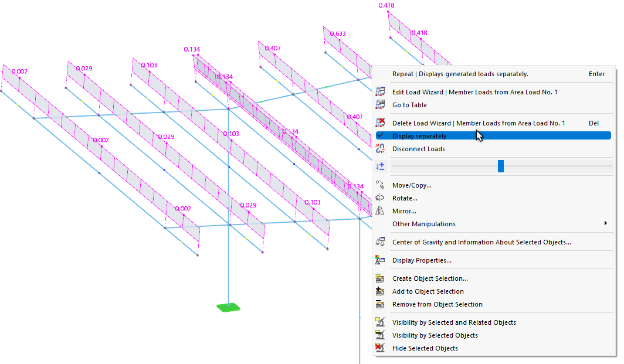This screenshot has height=364, width=624.
Task: Click the Center of Gravity scales icon
Action: pos(380,242)
